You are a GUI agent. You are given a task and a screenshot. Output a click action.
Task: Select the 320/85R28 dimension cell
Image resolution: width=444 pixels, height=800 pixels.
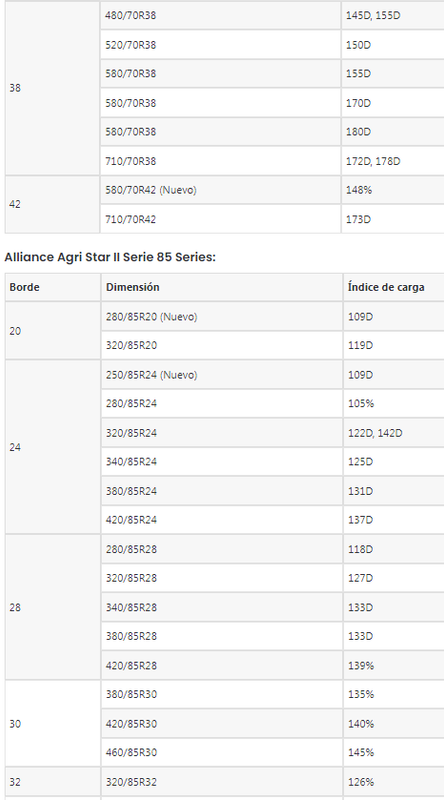(221, 578)
